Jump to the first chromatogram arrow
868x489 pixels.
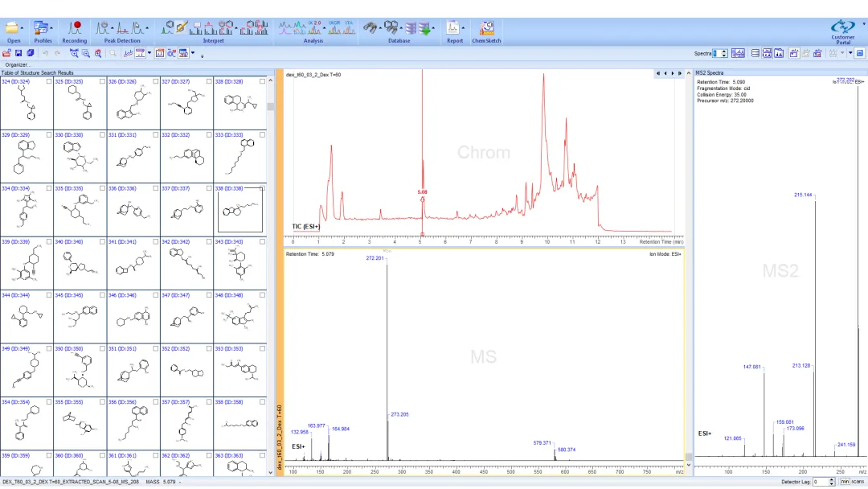pyautogui.click(x=658, y=74)
